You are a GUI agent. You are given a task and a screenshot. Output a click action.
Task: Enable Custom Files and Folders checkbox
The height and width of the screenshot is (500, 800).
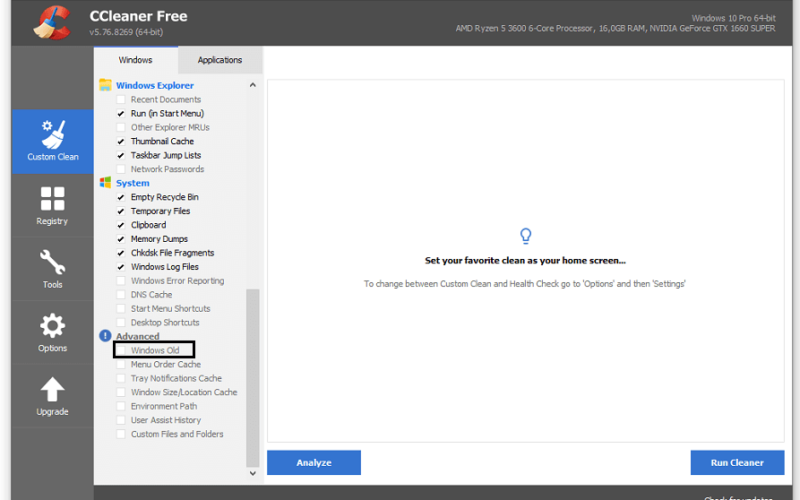[121, 434]
